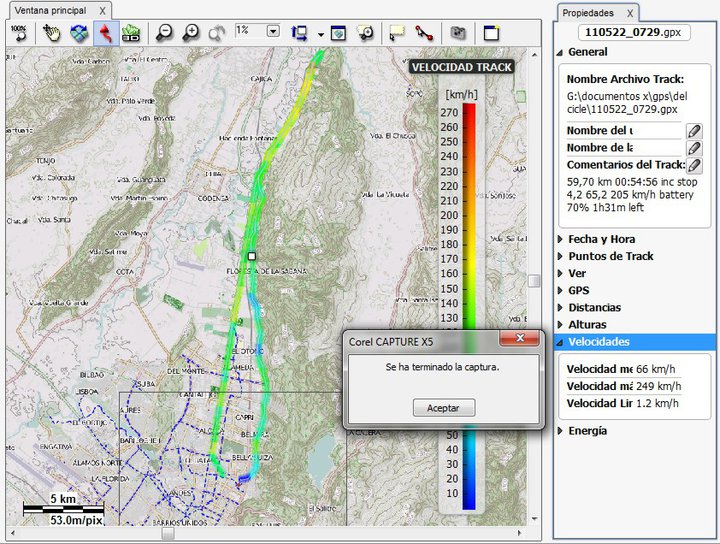Click the track position marker on map

252,257
